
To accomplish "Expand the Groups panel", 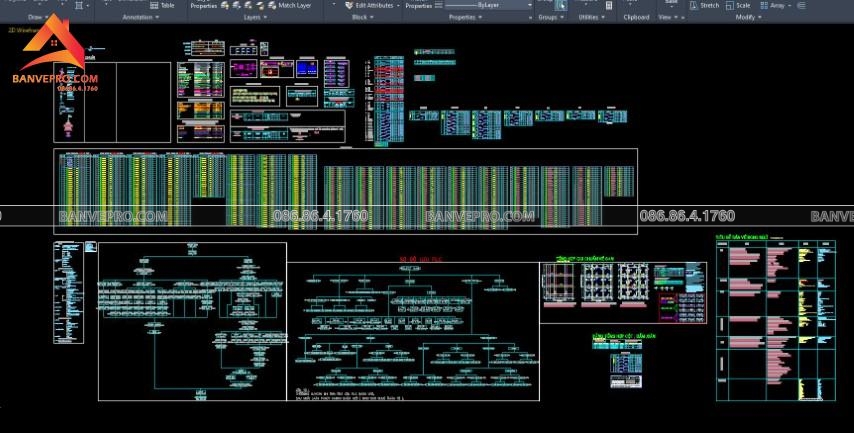I will pyautogui.click(x=551, y=17).
